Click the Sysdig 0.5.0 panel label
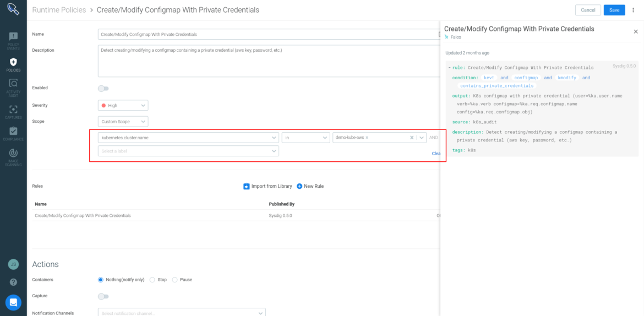The height and width of the screenshot is (316, 644). click(624, 66)
